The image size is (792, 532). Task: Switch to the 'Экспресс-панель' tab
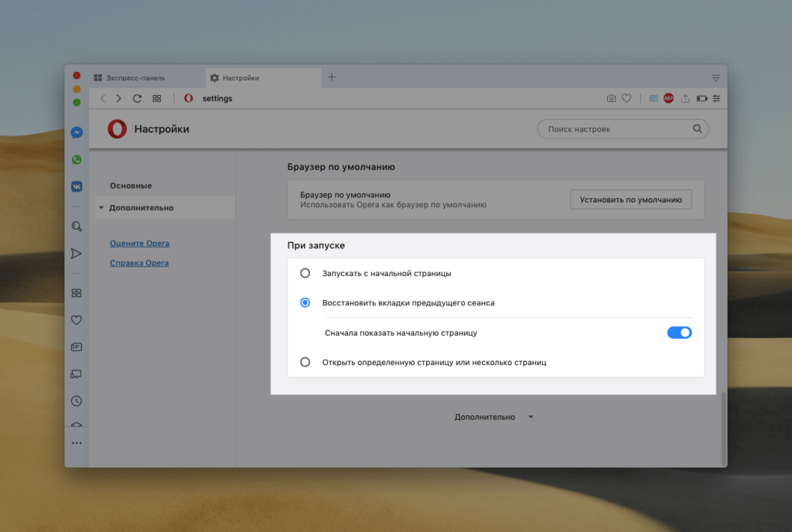146,78
